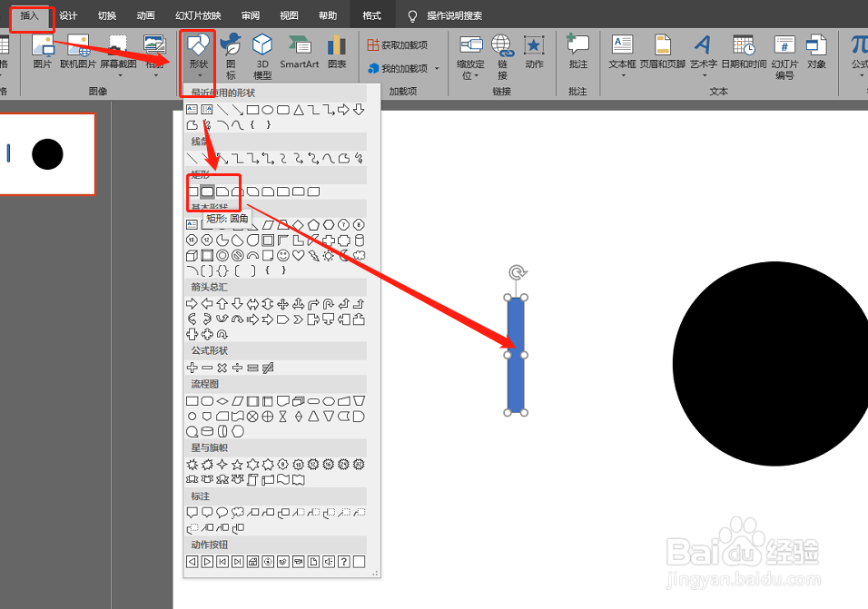Select the Home action button shape
The width and height of the screenshot is (868, 609).
click(x=252, y=562)
